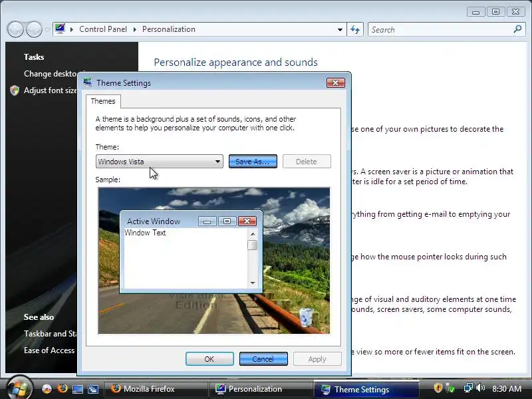This screenshot has width=532, height=399.
Task: Click the clock showing 8:30 AM
Action: pos(507,389)
